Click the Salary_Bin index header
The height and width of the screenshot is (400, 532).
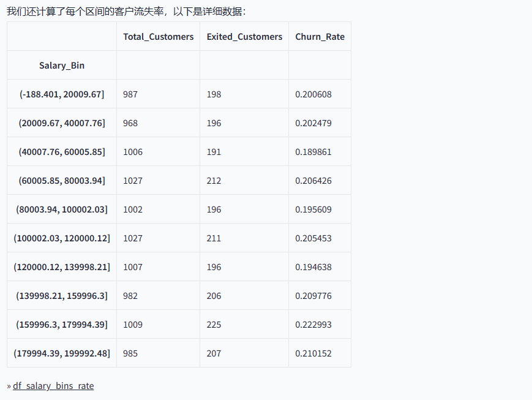[62, 66]
